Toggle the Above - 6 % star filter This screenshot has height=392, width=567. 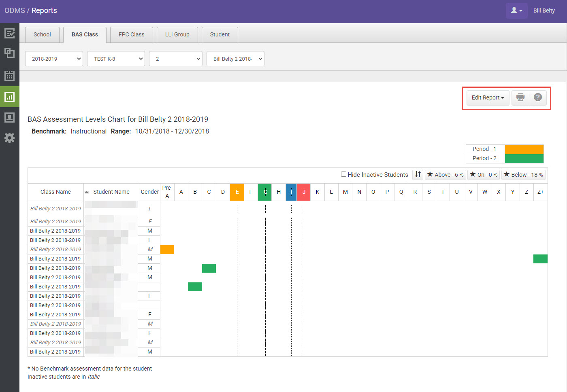[445, 175]
